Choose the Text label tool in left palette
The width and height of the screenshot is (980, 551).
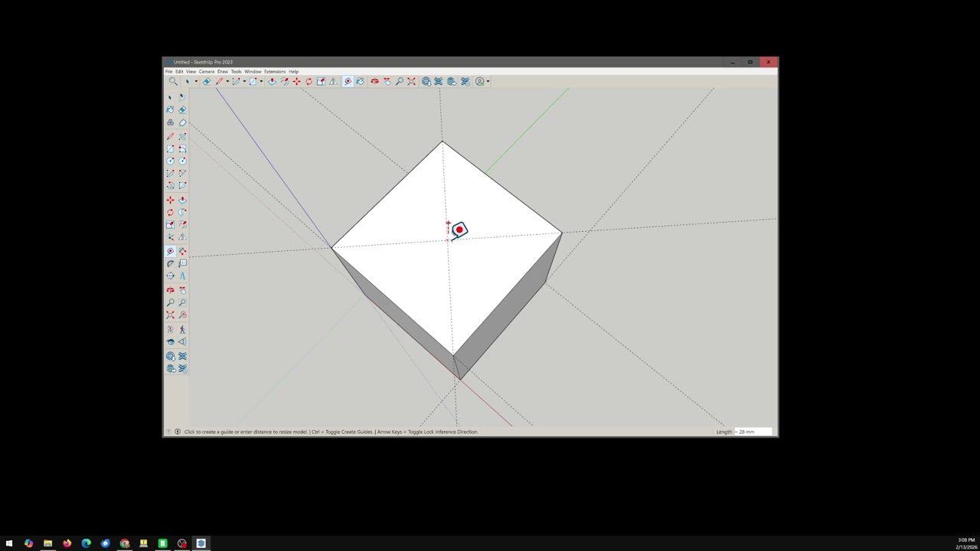pos(182,263)
